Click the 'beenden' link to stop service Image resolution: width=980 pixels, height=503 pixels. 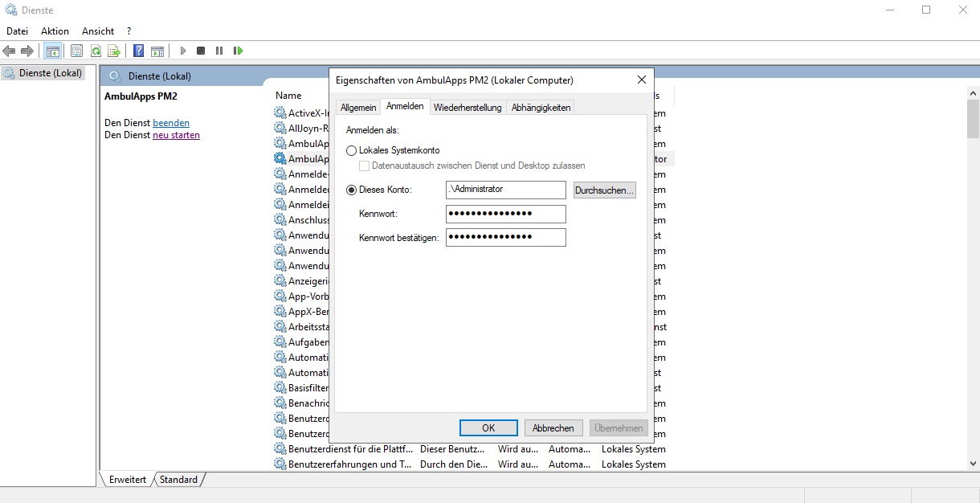pos(171,123)
